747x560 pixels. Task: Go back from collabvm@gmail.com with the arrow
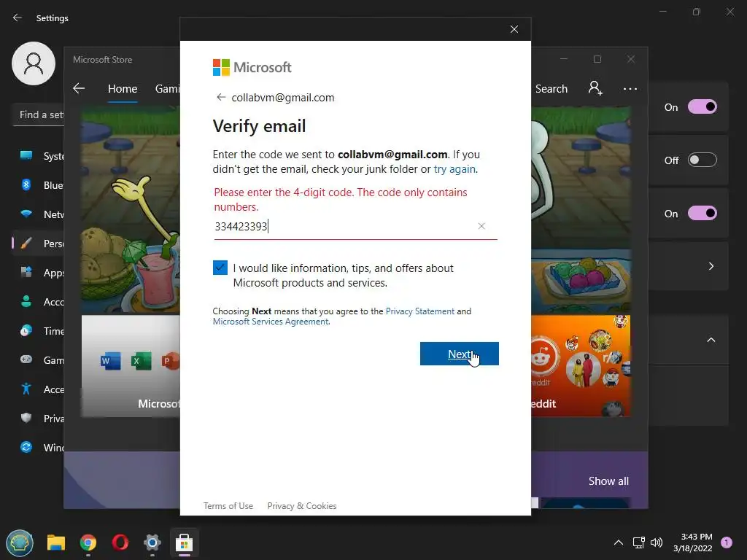(221, 97)
